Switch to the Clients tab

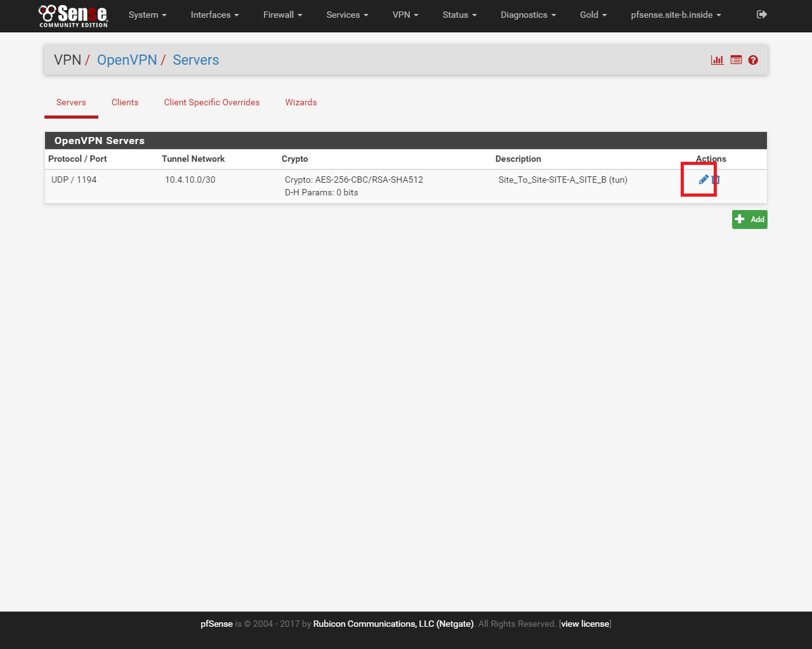[x=125, y=102]
